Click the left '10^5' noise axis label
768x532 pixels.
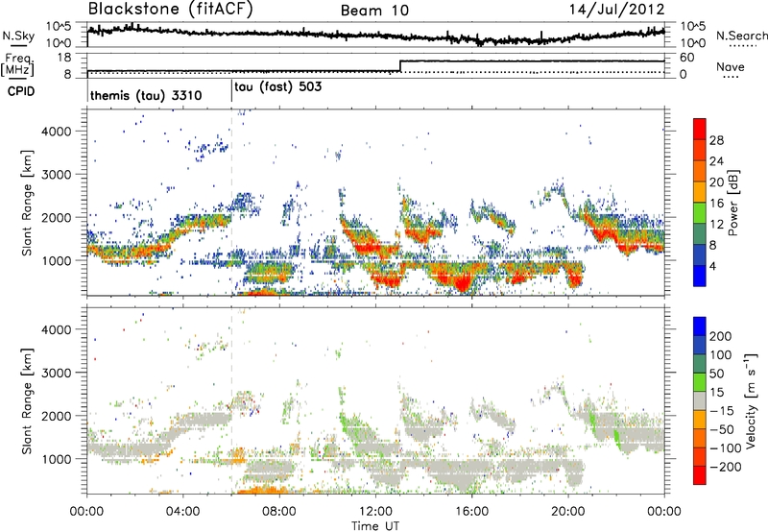pos(59,27)
